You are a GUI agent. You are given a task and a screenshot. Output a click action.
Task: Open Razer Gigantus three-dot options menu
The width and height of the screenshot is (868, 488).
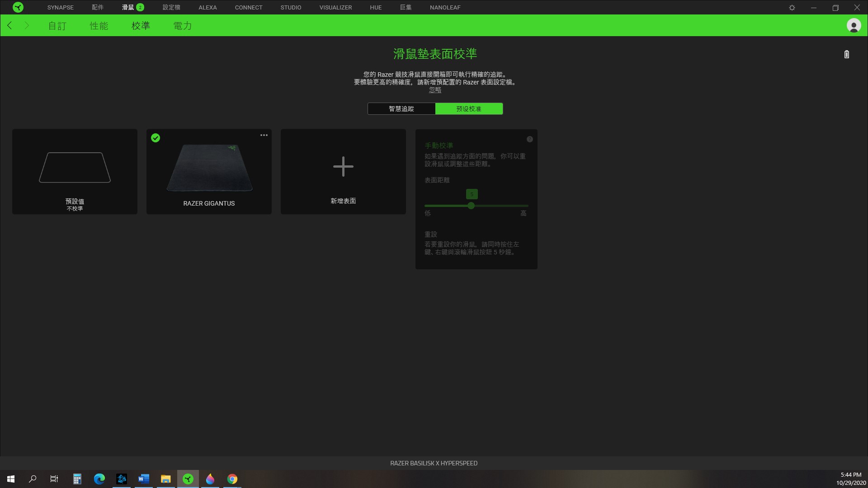pos(264,135)
